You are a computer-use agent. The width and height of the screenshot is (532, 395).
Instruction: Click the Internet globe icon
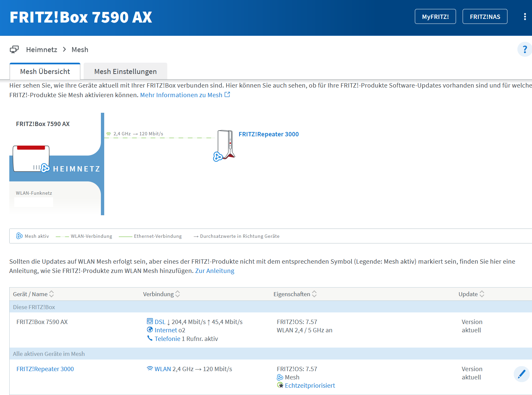pos(150,330)
